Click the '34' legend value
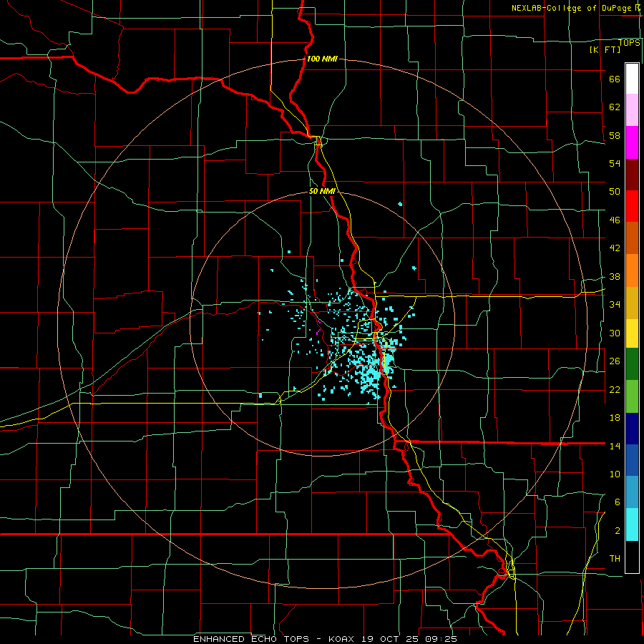Viewport: 644px width, 644px height. [615, 304]
